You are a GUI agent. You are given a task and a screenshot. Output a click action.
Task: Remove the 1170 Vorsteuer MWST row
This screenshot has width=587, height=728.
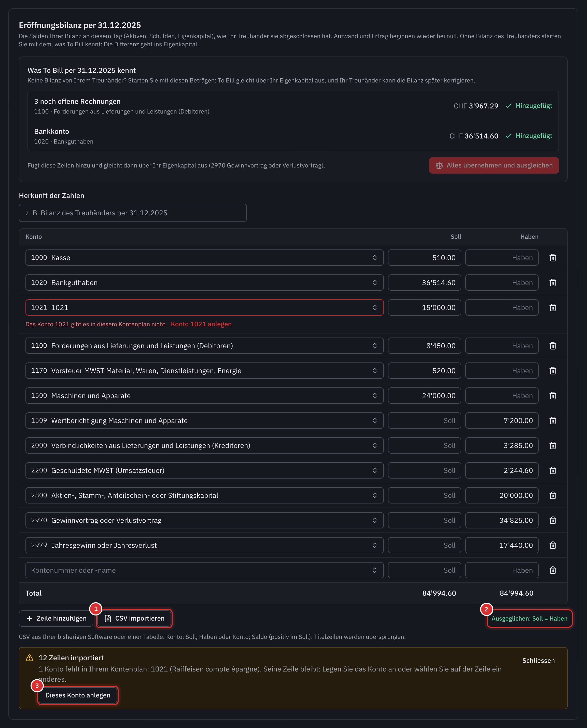coord(553,371)
